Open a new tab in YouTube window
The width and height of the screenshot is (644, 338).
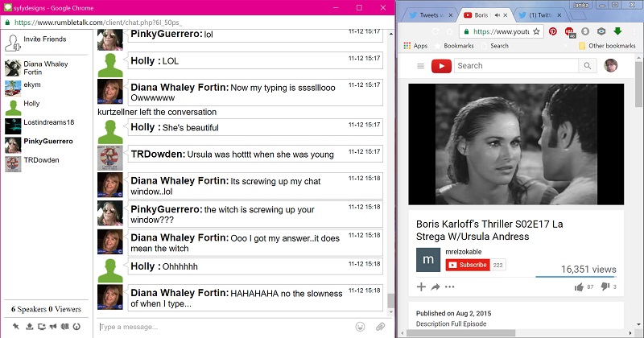click(x=578, y=15)
